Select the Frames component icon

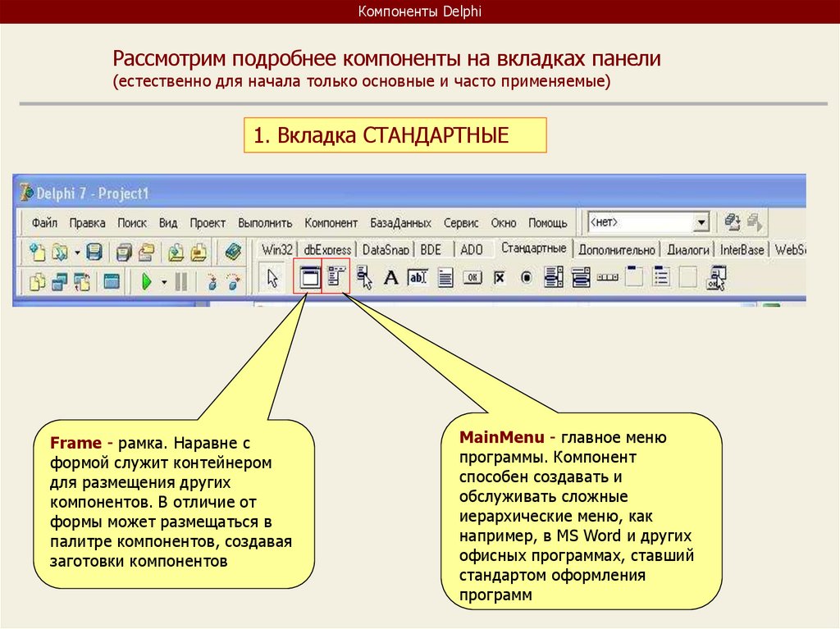point(309,277)
